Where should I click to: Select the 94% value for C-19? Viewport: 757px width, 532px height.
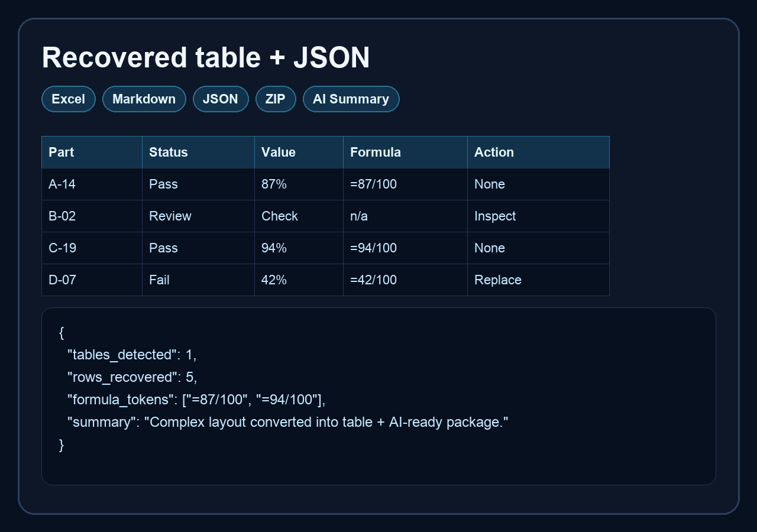pos(274,248)
